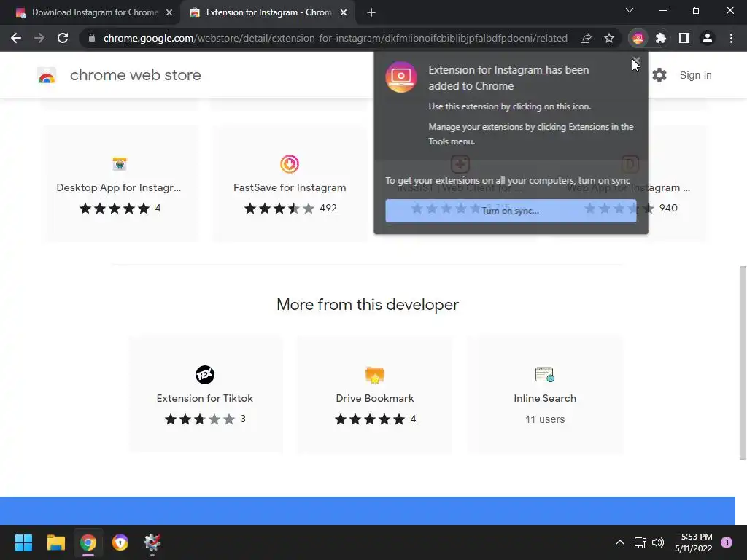The height and width of the screenshot is (560, 747).
Task: Open a new tab
Action: point(371,13)
